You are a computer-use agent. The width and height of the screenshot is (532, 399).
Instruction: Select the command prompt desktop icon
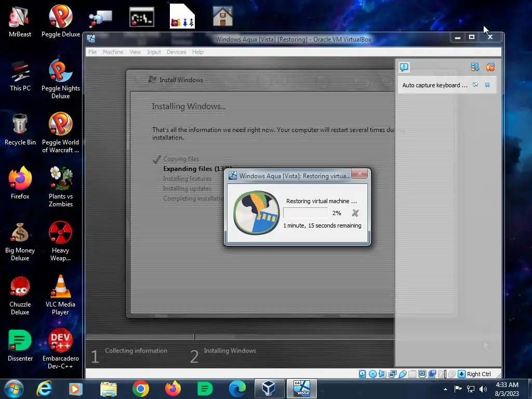141,17
